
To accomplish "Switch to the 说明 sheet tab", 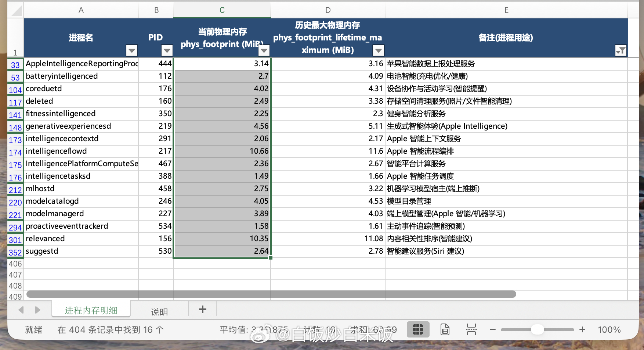I will click(x=159, y=311).
